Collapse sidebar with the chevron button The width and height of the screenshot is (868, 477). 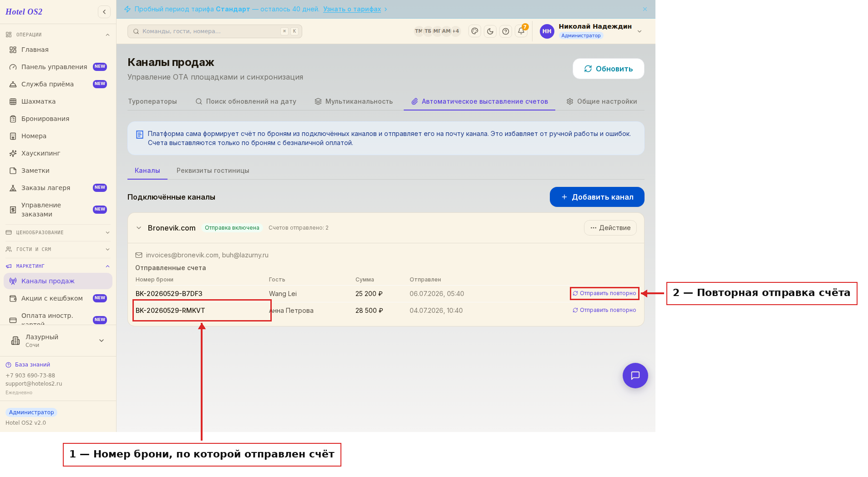104,12
